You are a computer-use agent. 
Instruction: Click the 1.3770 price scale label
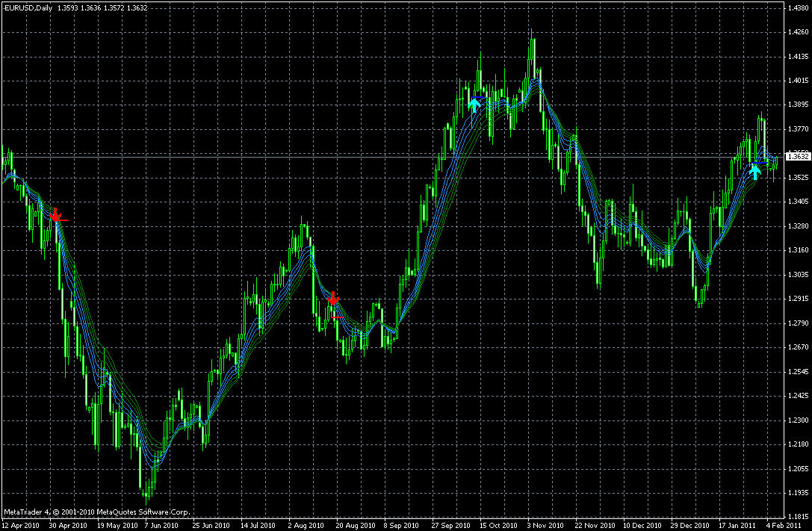[798, 129]
